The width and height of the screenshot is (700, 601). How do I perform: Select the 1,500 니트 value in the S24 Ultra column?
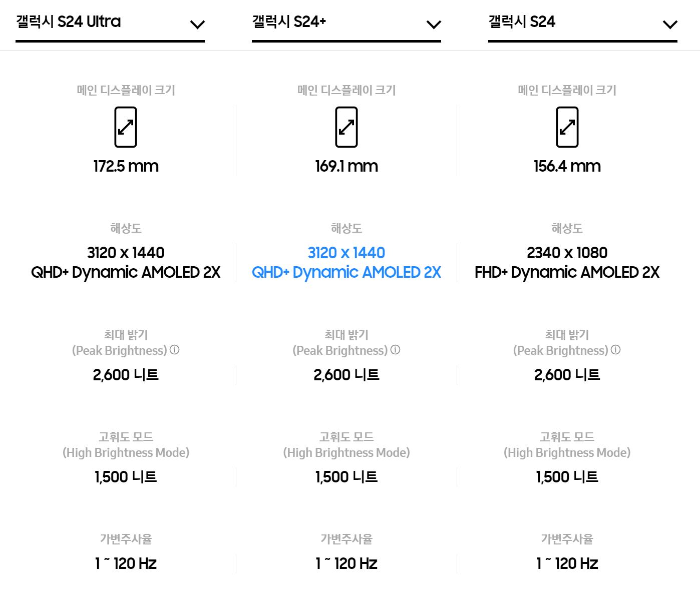pyautogui.click(x=126, y=477)
